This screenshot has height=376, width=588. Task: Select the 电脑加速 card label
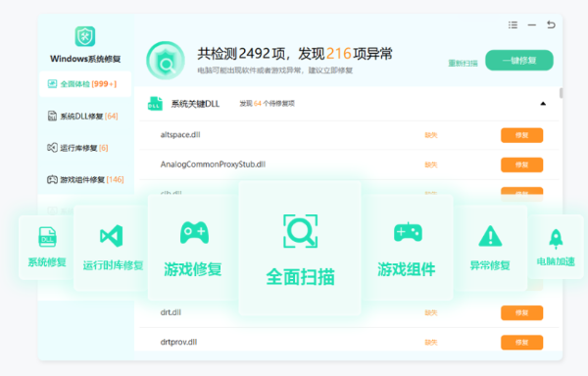point(556,261)
